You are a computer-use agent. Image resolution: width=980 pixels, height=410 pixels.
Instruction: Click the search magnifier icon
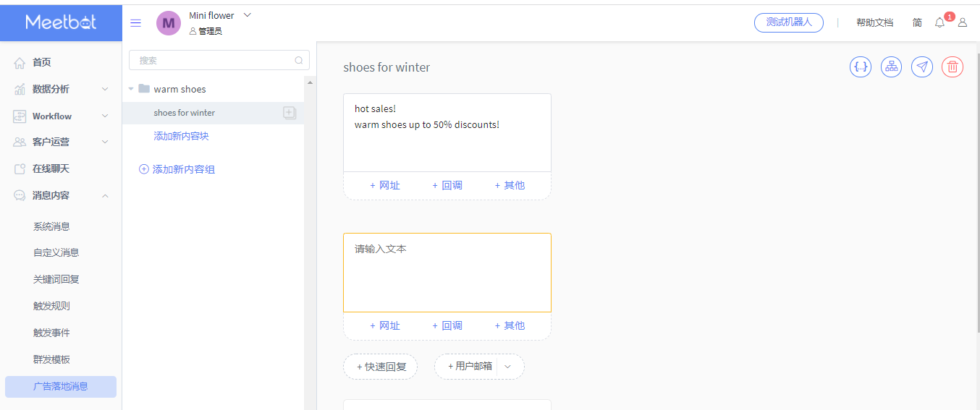tap(299, 61)
